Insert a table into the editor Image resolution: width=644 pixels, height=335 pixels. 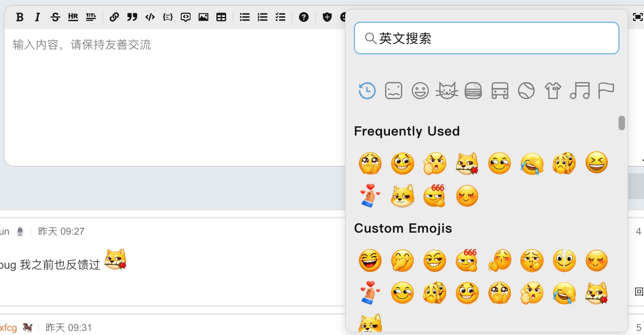click(221, 17)
